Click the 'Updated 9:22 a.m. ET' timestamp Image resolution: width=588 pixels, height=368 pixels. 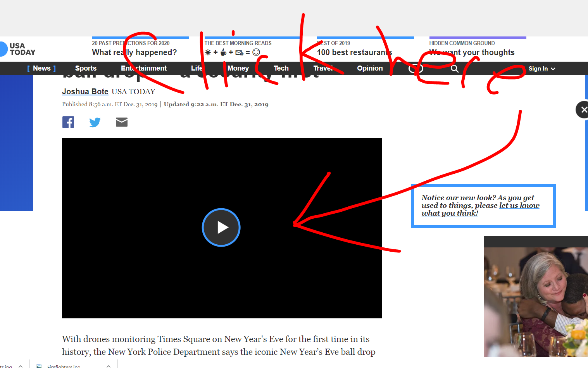(x=216, y=104)
